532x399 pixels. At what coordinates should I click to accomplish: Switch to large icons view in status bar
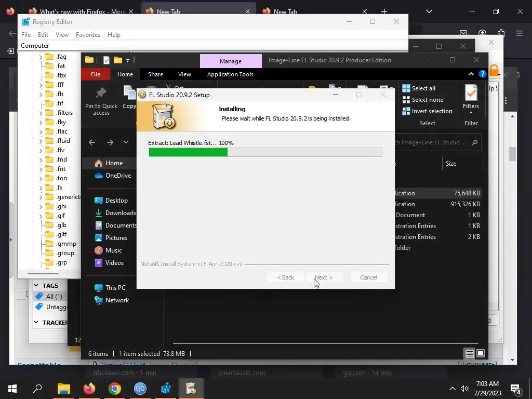click(481, 353)
